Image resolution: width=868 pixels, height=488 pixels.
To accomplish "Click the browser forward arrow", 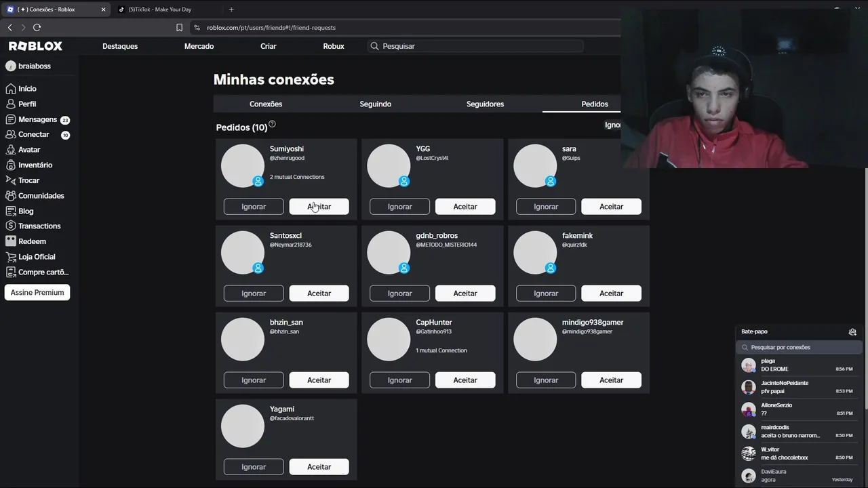I will point(23,27).
